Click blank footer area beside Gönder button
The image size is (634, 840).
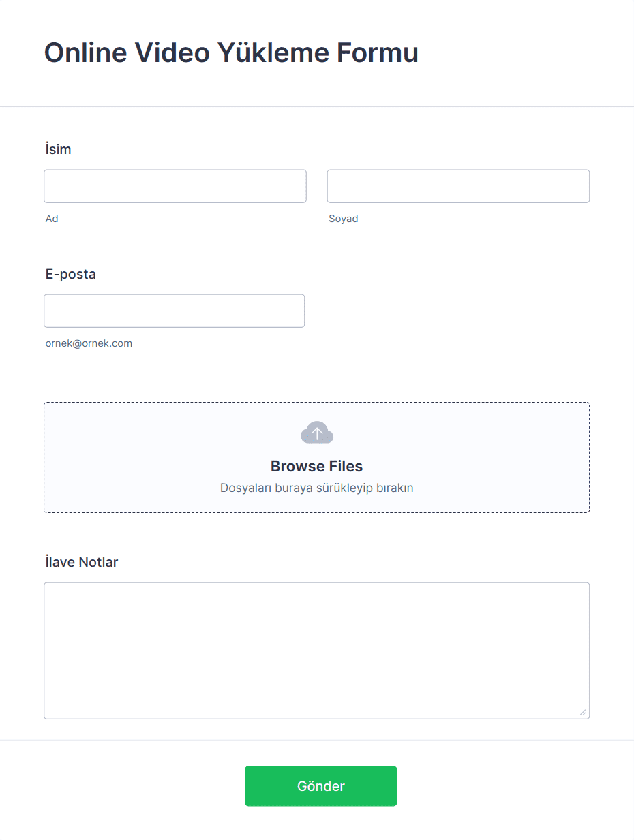(511, 786)
